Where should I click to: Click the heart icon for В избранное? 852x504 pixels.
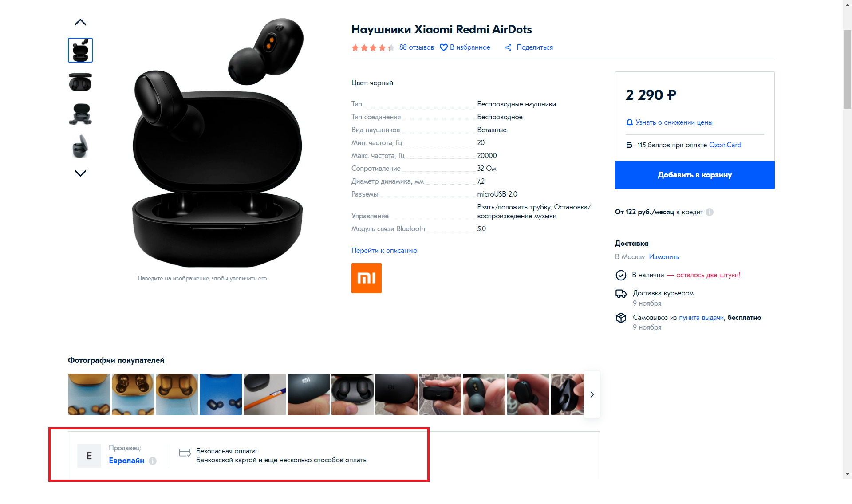click(443, 47)
